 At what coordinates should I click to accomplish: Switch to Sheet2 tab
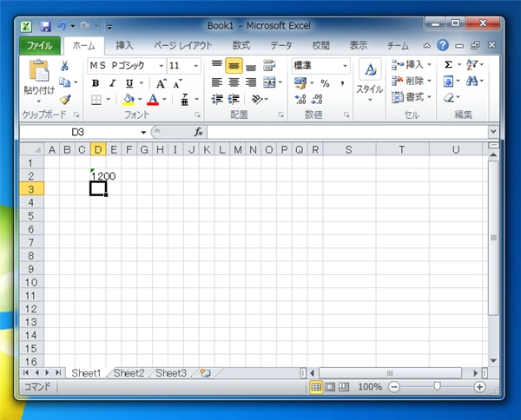tap(129, 373)
